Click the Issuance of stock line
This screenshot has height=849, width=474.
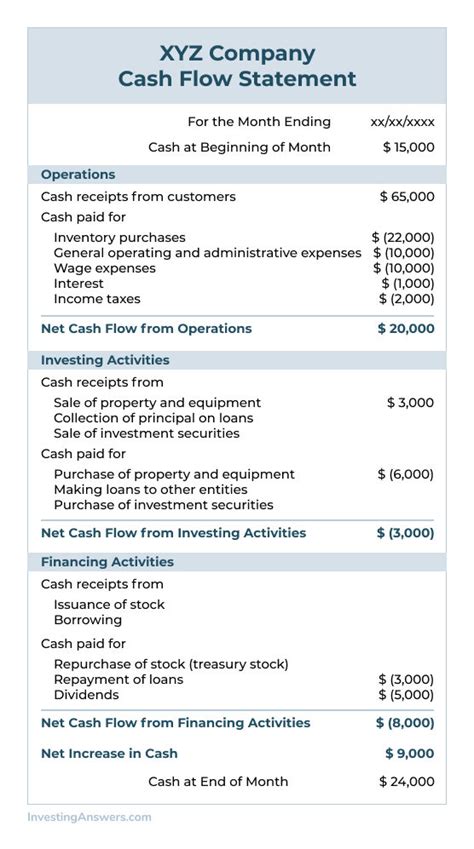pyautogui.click(x=109, y=604)
